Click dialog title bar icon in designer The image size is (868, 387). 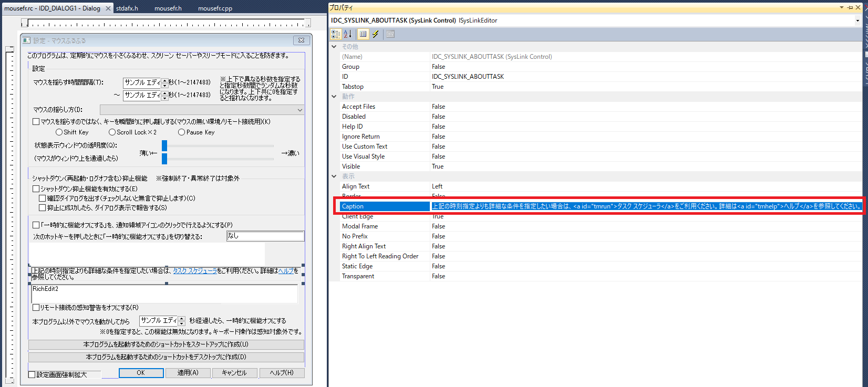[26, 40]
